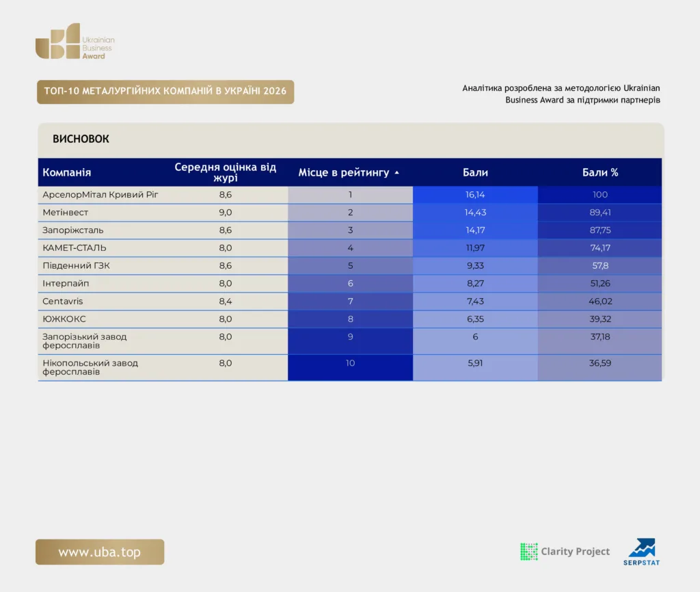Click the rank 7 cell
The width and height of the screenshot is (700, 592).
tap(351, 301)
